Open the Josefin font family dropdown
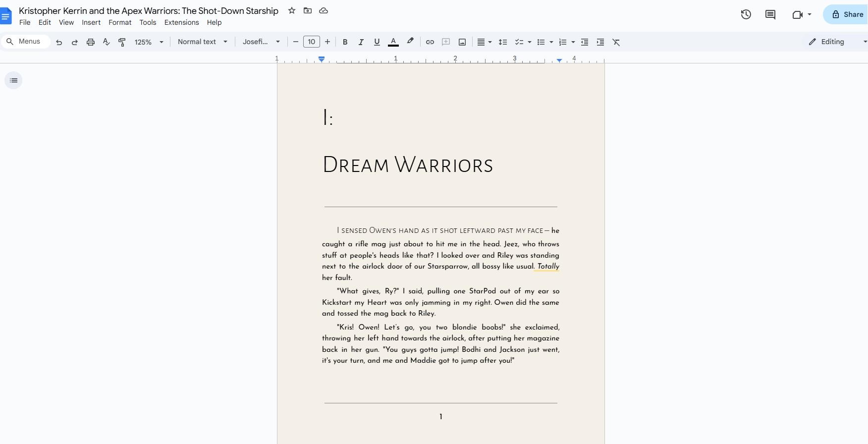Viewport: 868px width, 444px height. tap(261, 42)
